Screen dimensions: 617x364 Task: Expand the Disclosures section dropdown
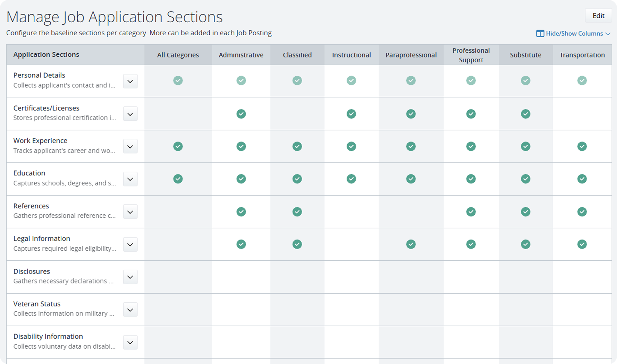(x=130, y=277)
